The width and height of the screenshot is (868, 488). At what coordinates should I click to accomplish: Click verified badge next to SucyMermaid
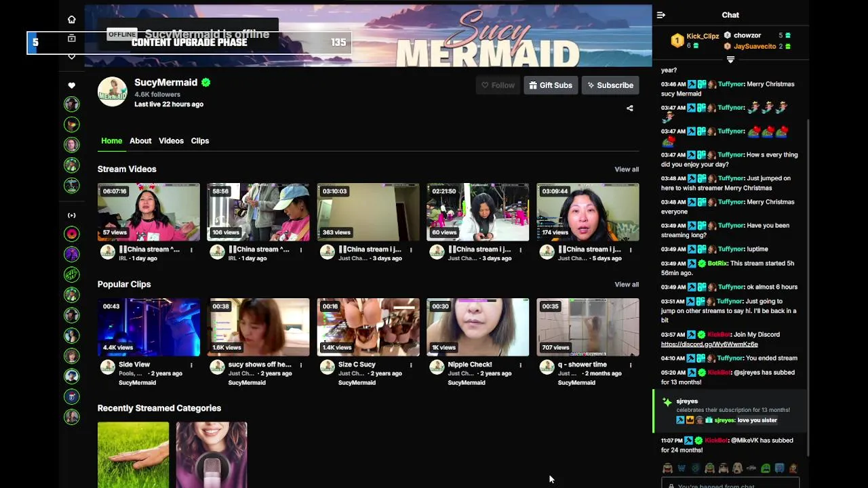pos(206,83)
